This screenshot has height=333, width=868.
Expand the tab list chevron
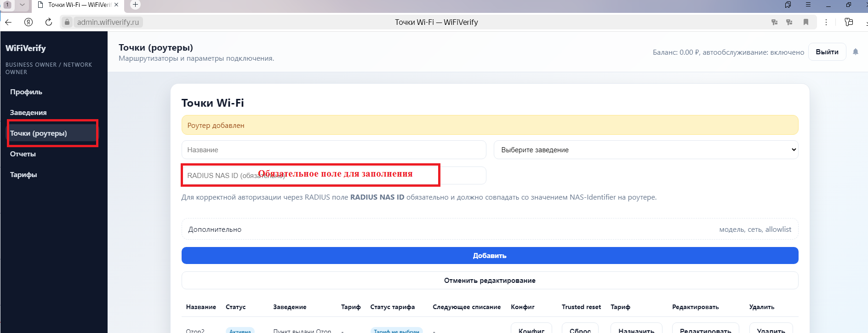[22, 5]
